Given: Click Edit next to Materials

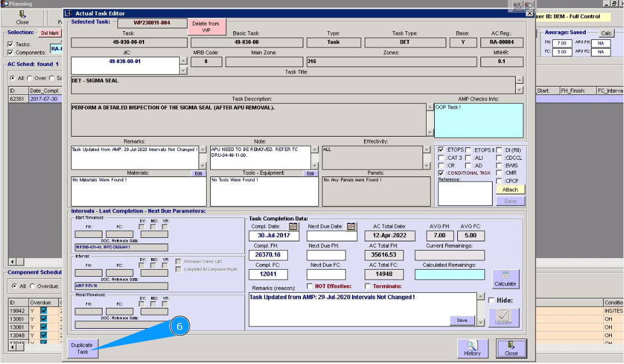Looking at the screenshot, I should pyautogui.click(x=198, y=174).
